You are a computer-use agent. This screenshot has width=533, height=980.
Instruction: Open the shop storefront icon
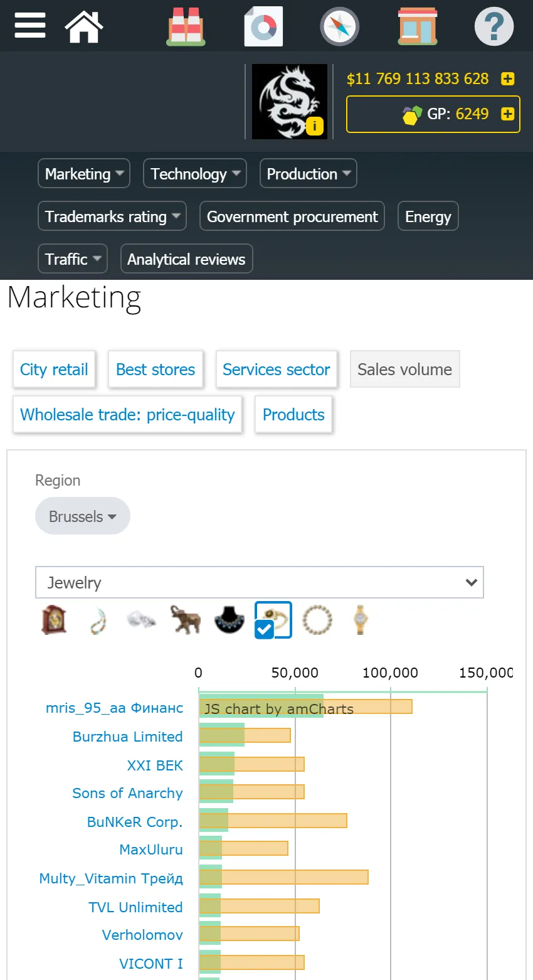[418, 26]
